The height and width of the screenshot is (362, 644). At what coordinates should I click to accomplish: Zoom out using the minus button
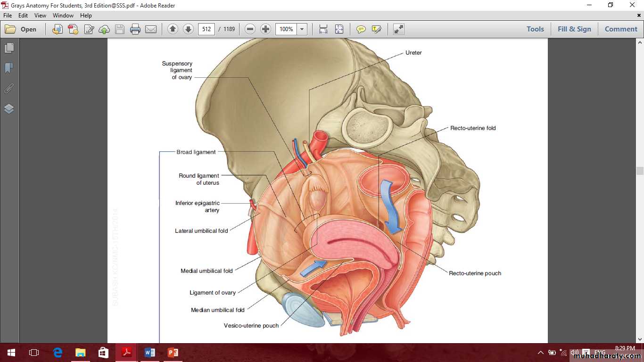pyautogui.click(x=250, y=29)
